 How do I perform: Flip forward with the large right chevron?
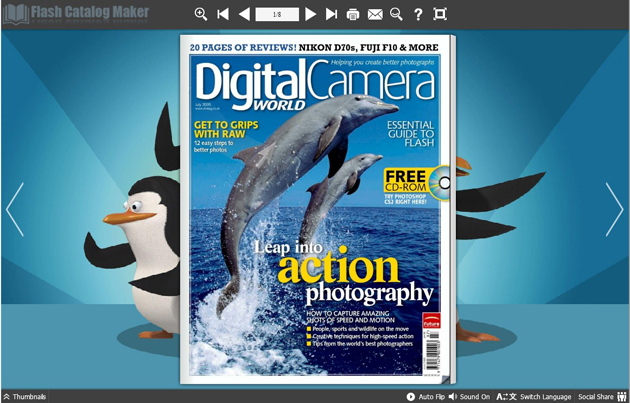(x=614, y=209)
